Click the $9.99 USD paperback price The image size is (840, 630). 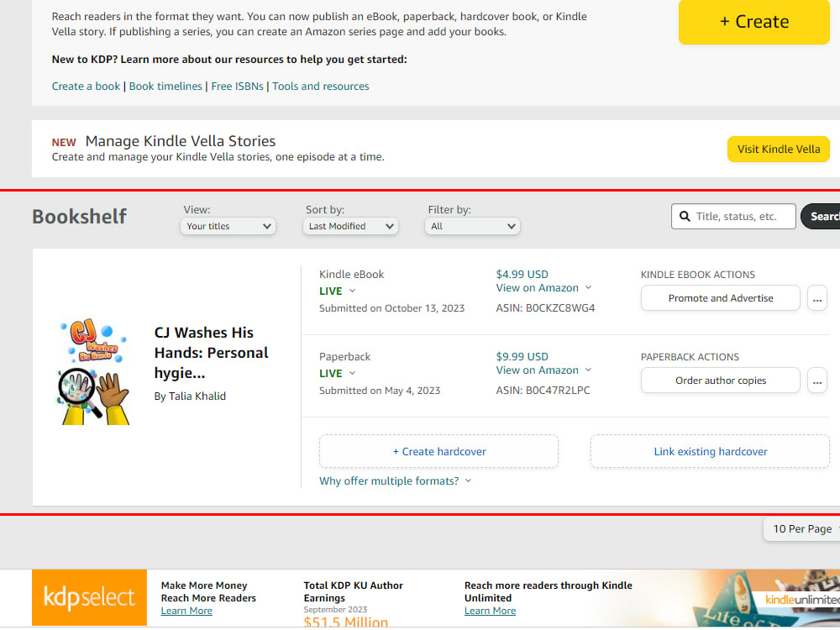(522, 357)
